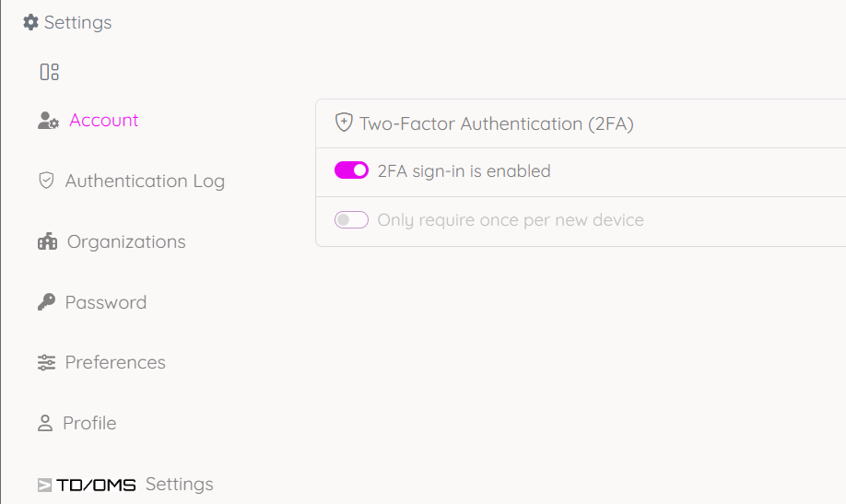
Task: Open the Organizations page
Action: click(x=126, y=241)
